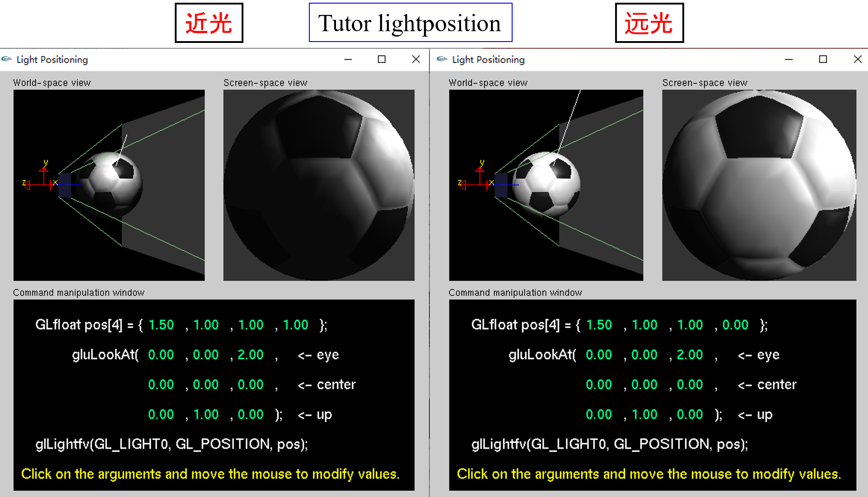Click the left window's app icon
Viewport: 868px width, 497px height.
click(x=7, y=59)
